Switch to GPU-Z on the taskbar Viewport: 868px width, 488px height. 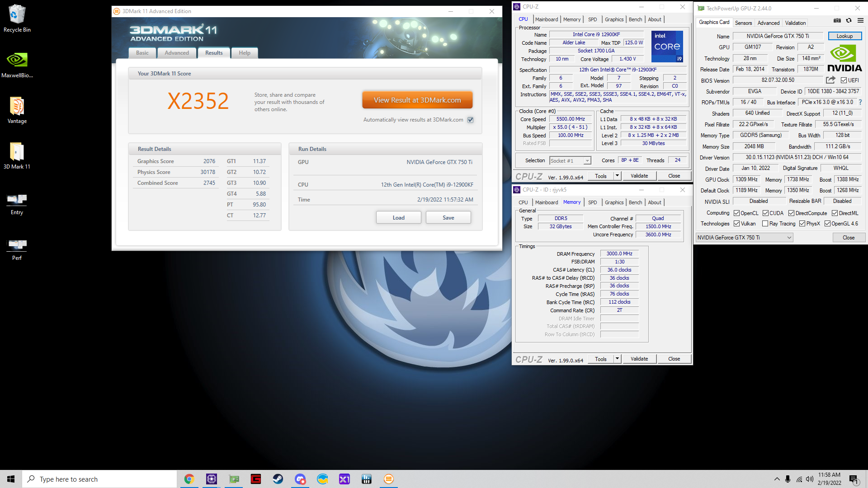click(x=234, y=479)
